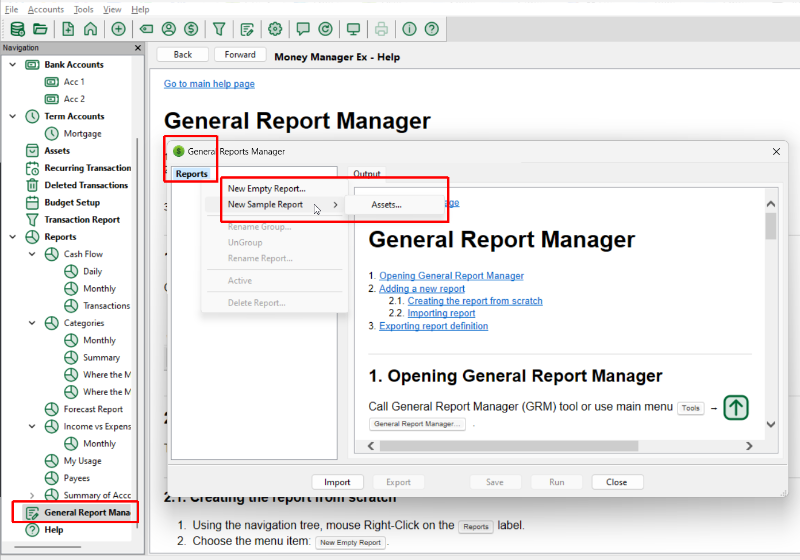Click the Assets briefcase icon in navigation
Screen dimensions: 800x560
[x=32, y=150]
